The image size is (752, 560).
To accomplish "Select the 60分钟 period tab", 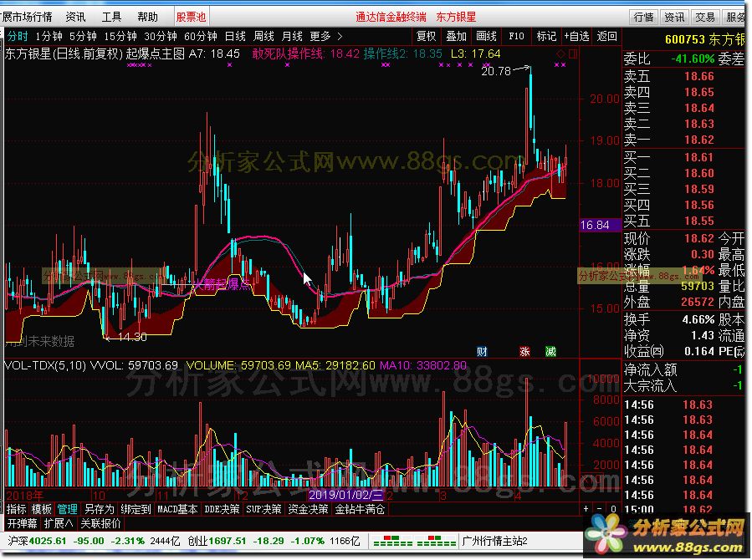I will click(x=201, y=37).
